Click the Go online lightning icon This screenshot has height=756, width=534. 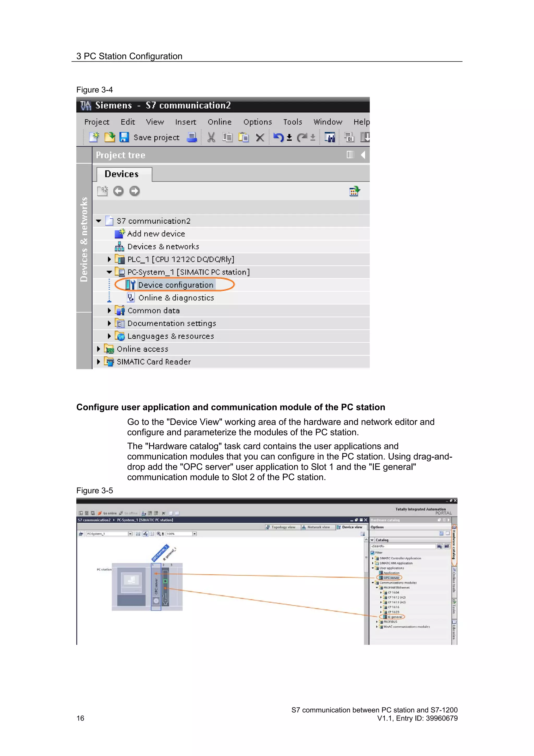[x=100, y=513]
